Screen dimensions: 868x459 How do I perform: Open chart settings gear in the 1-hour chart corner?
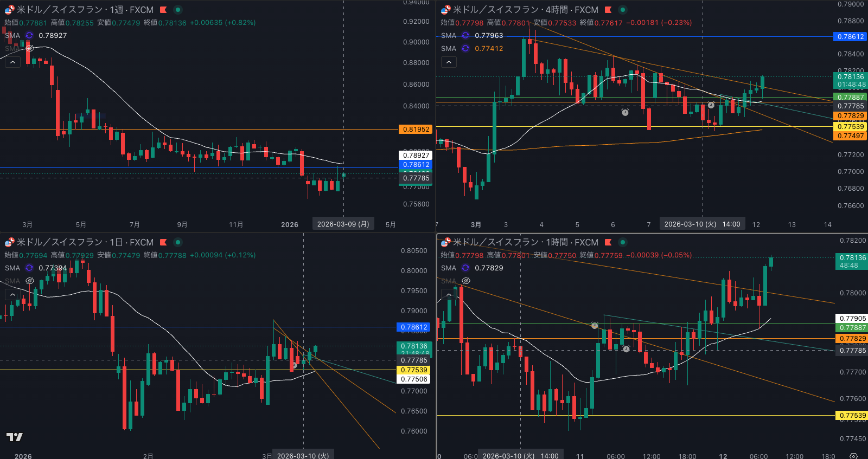(x=853, y=456)
